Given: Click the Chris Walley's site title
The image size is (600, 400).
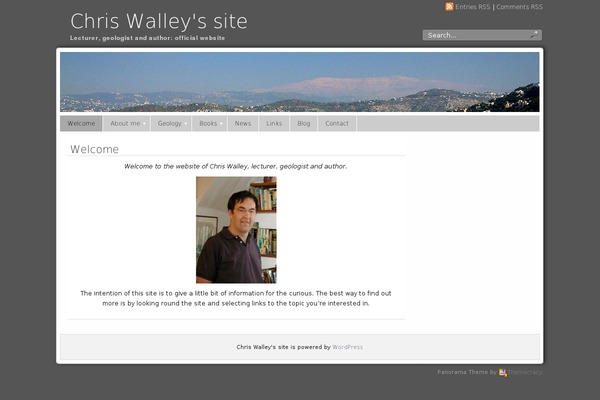Looking at the screenshot, I should pyautogui.click(x=159, y=21).
